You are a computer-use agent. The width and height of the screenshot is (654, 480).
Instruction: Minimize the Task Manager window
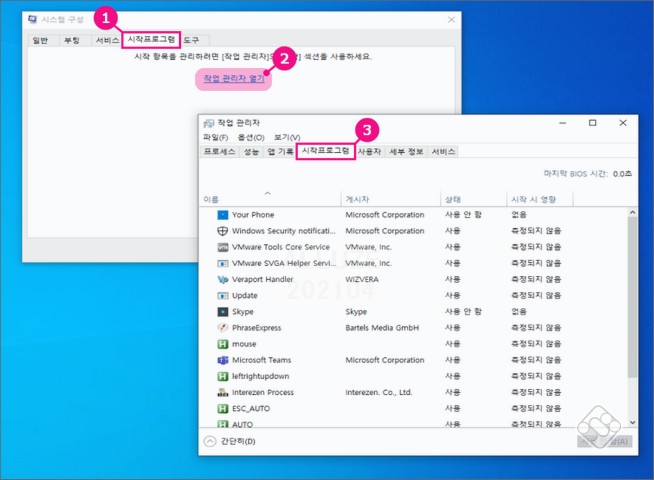[x=563, y=123]
